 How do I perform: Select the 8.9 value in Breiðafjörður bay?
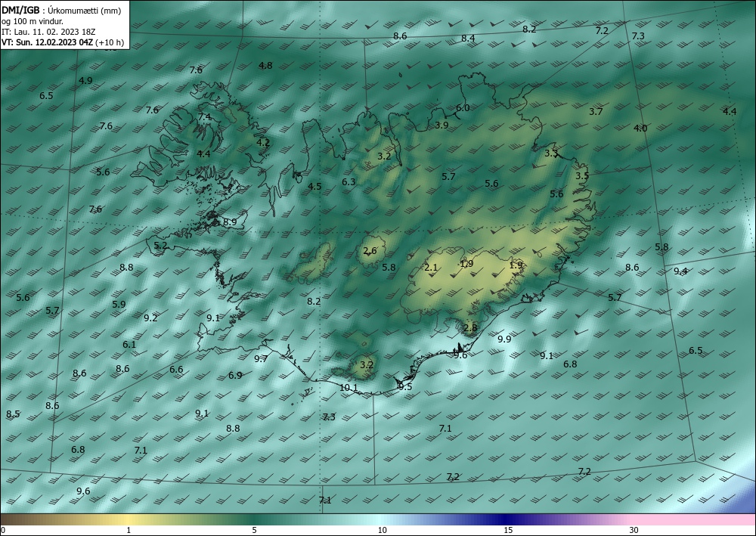(230, 222)
